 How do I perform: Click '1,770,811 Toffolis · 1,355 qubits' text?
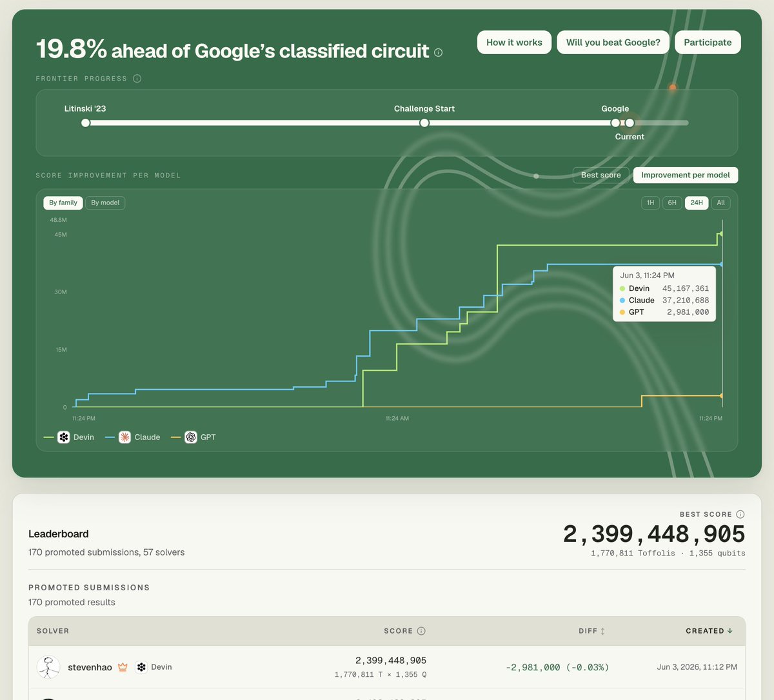(x=668, y=553)
